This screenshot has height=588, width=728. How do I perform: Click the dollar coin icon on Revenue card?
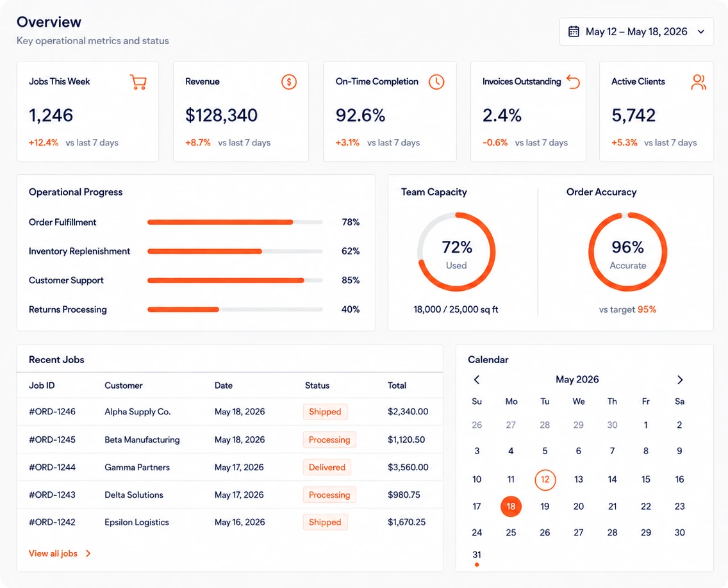tap(289, 82)
